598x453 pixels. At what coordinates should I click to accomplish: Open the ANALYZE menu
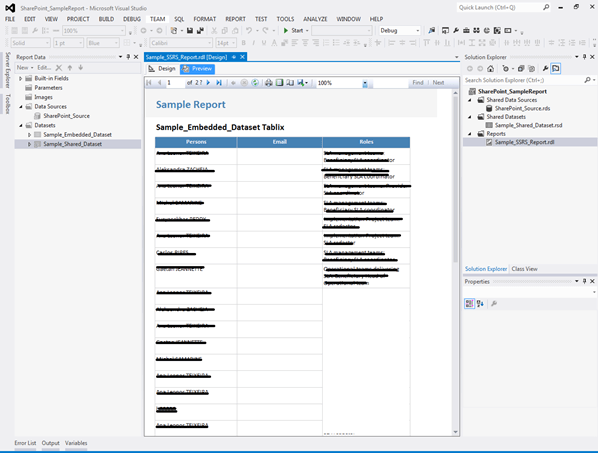315,19
